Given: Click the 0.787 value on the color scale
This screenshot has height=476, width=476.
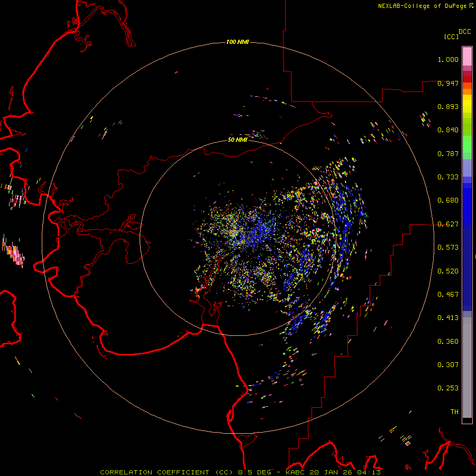Looking at the screenshot, I should click(x=448, y=153).
